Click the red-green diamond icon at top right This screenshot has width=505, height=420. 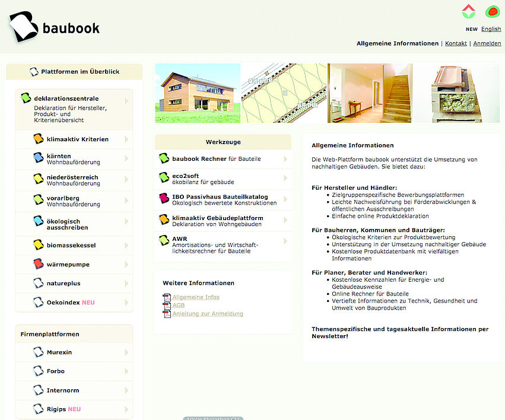pyautogui.click(x=468, y=11)
